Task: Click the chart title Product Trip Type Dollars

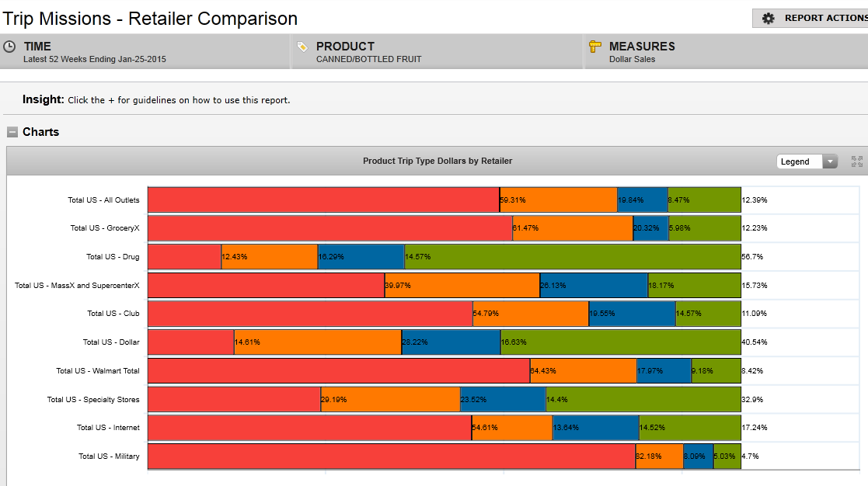Action: [x=437, y=161]
